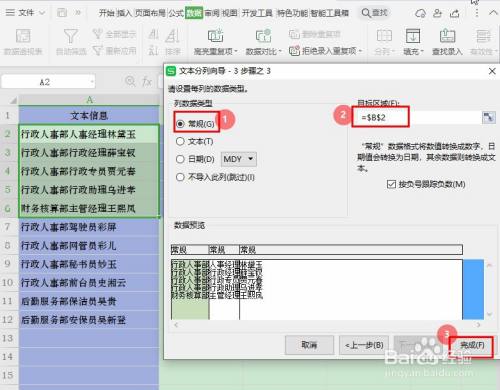Select the 常规(G) radio button
Viewport: 500px width, 390px height.
click(x=180, y=124)
